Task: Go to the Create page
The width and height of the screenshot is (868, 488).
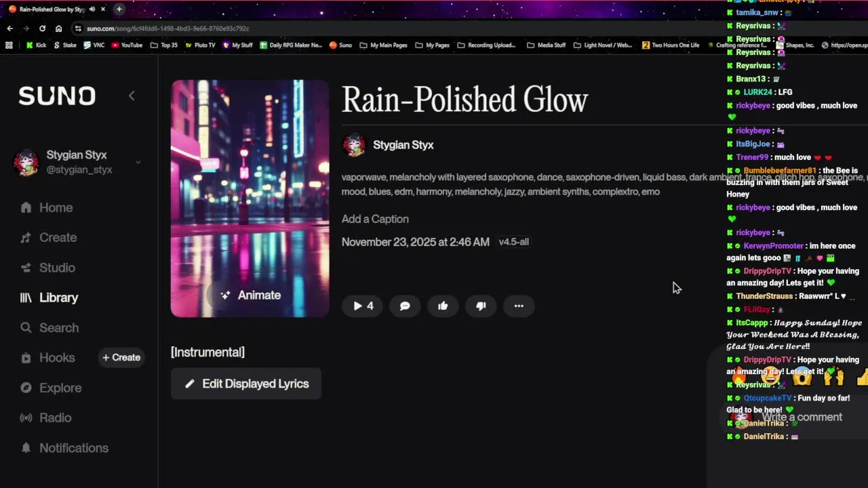Action: 47,238
